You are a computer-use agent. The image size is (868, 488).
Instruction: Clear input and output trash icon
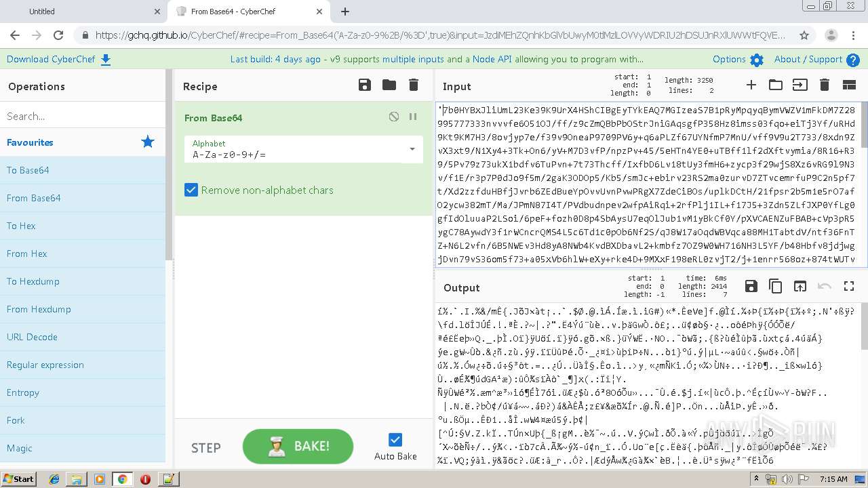click(x=825, y=85)
